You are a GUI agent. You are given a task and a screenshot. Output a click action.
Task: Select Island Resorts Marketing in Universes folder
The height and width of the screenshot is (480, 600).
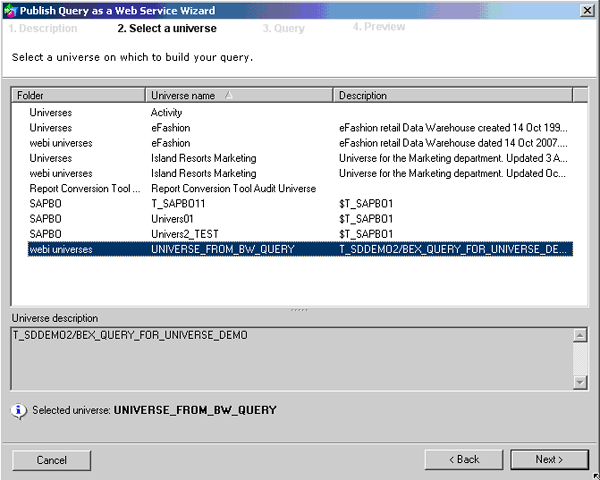[203, 158]
